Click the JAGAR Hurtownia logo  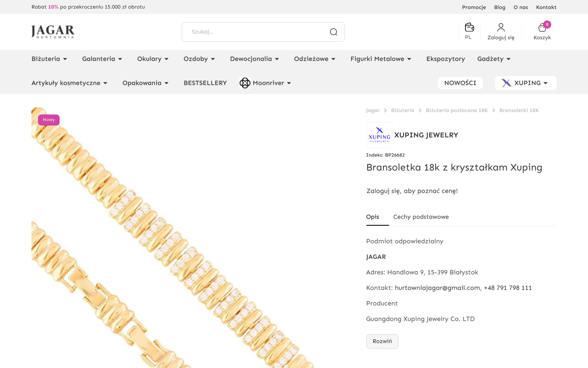(53, 32)
